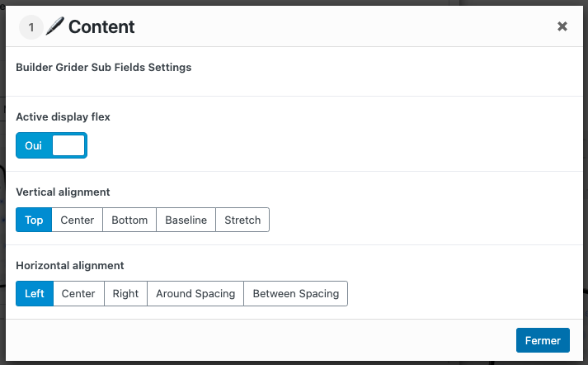
Task: Pick Around Spacing horizontal alignment
Action: (x=195, y=293)
